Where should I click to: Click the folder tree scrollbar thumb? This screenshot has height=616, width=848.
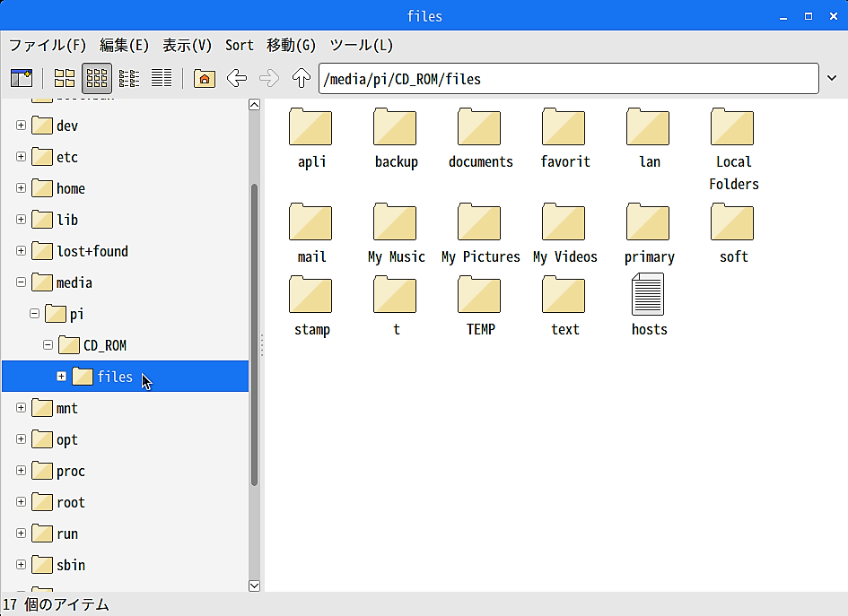[254, 335]
